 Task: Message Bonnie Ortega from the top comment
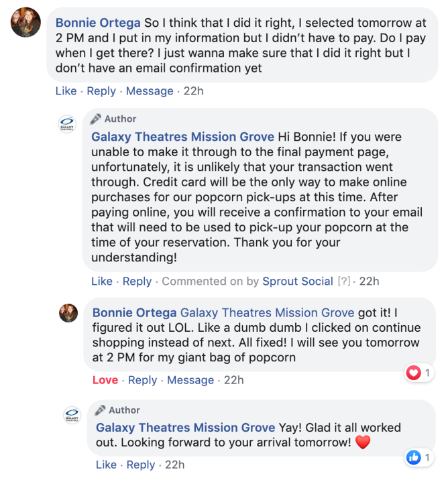click(150, 91)
